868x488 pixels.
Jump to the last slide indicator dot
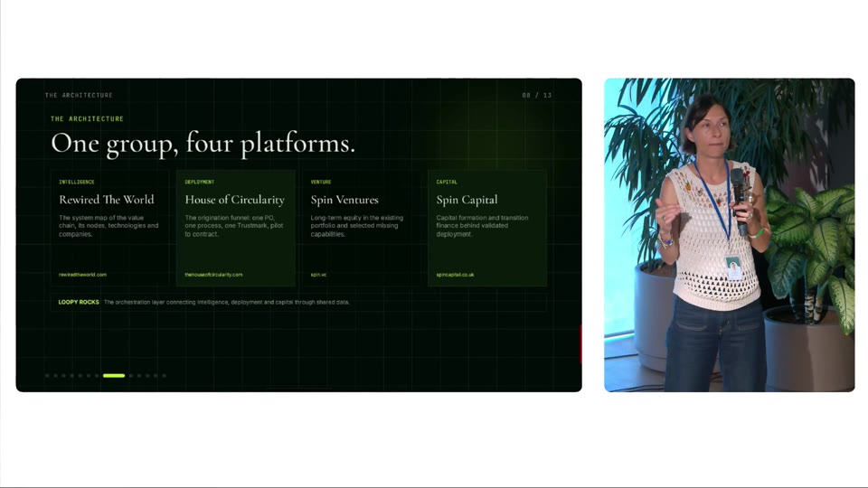point(164,376)
